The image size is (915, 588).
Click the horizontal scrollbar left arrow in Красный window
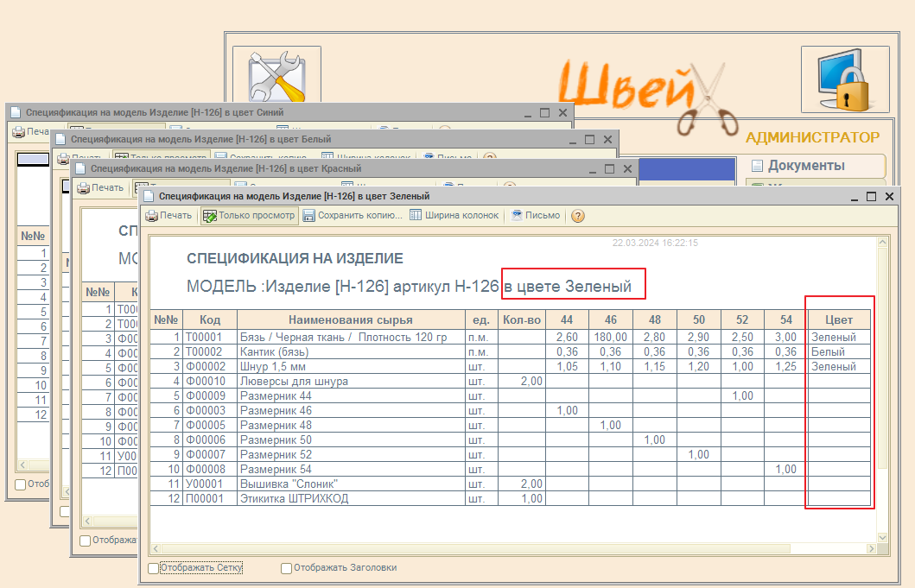click(x=87, y=521)
